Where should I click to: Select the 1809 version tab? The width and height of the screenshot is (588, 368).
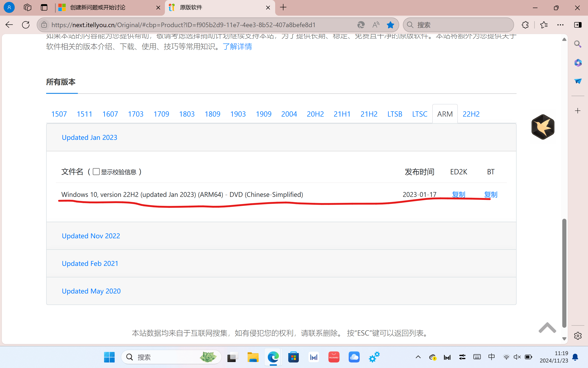[212, 114]
